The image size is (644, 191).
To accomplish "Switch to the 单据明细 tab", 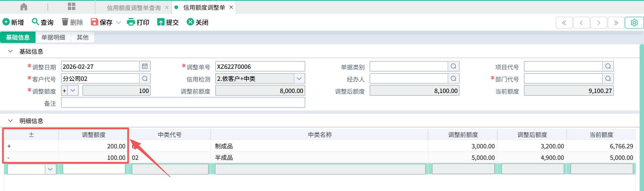I will [53, 37].
